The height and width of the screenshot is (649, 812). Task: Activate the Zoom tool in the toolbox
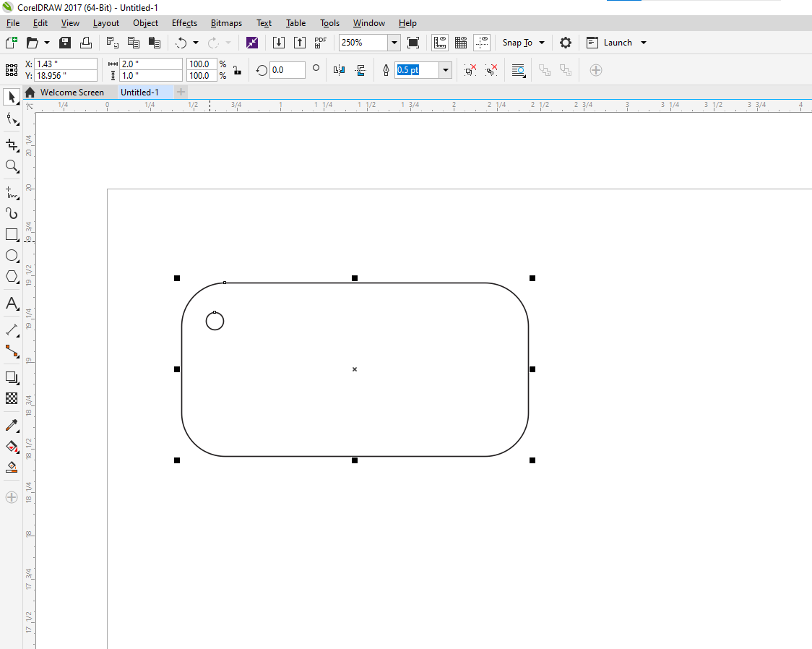12,166
